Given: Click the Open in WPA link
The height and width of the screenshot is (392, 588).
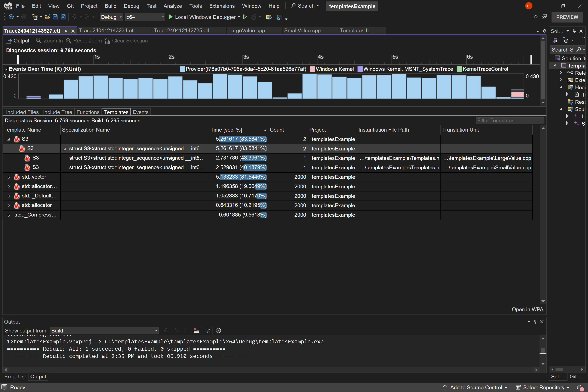Looking at the screenshot, I should (527, 309).
